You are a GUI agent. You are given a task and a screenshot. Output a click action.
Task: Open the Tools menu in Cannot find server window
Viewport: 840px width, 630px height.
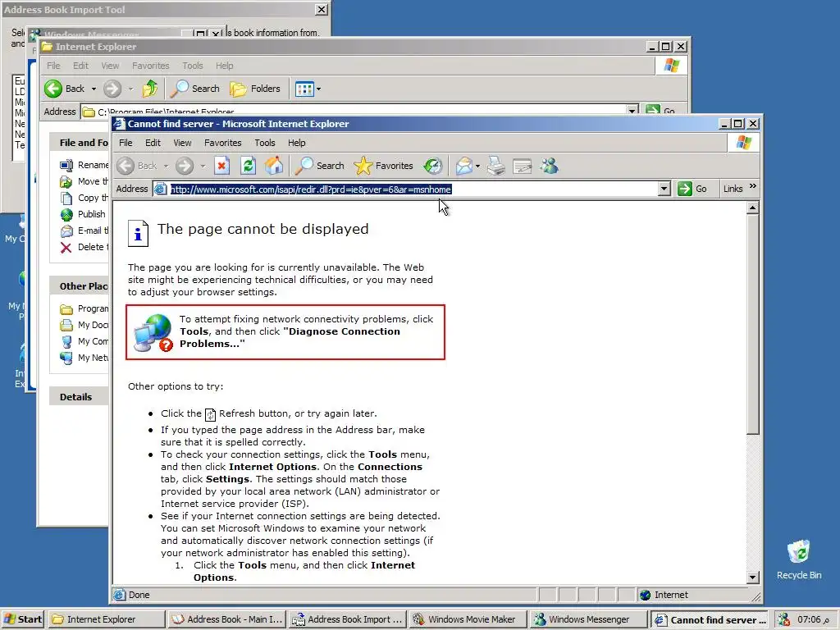pos(265,143)
